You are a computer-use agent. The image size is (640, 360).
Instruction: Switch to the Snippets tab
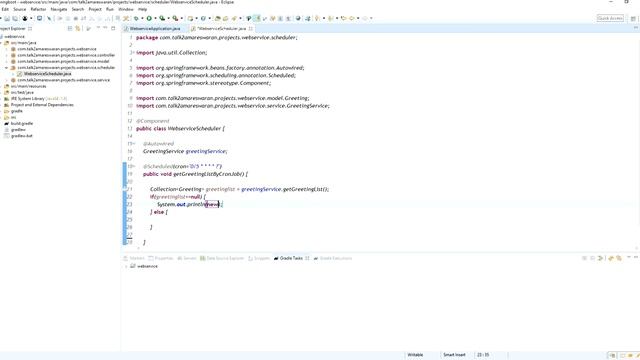259,258
